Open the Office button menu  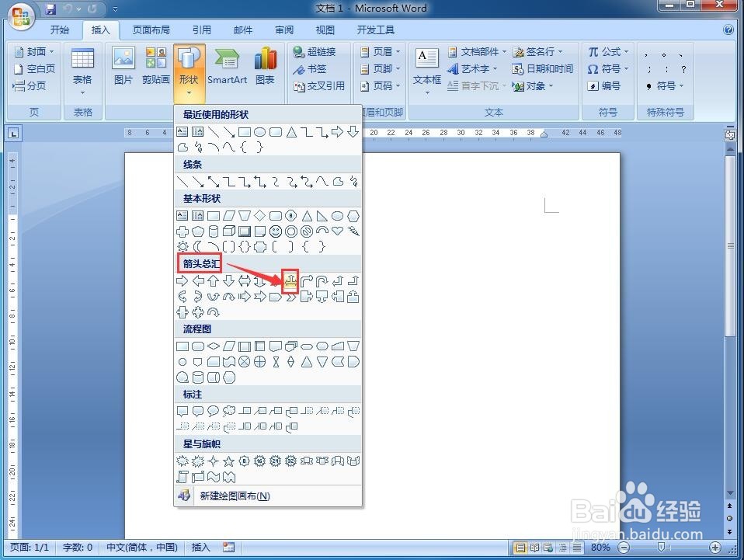pyautogui.click(x=21, y=16)
